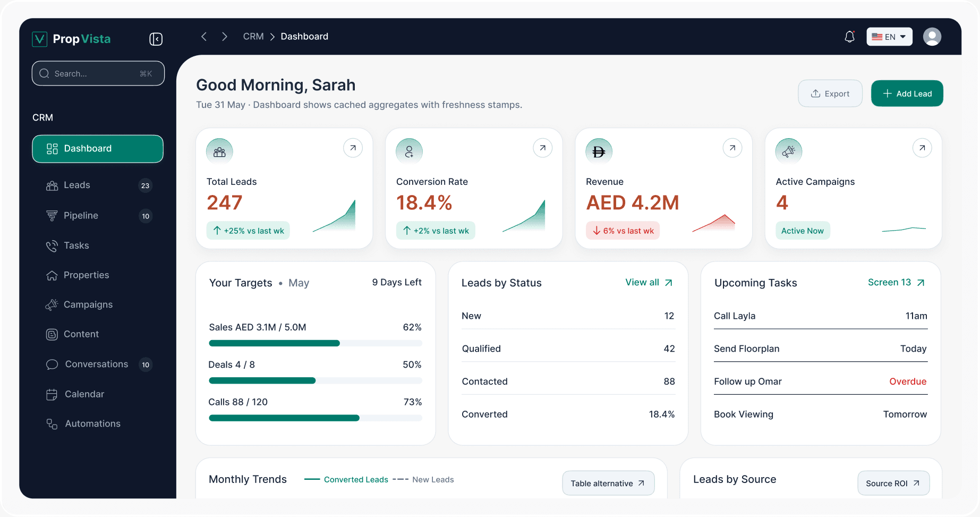
Task: Click the Conversations count badge
Action: click(146, 365)
